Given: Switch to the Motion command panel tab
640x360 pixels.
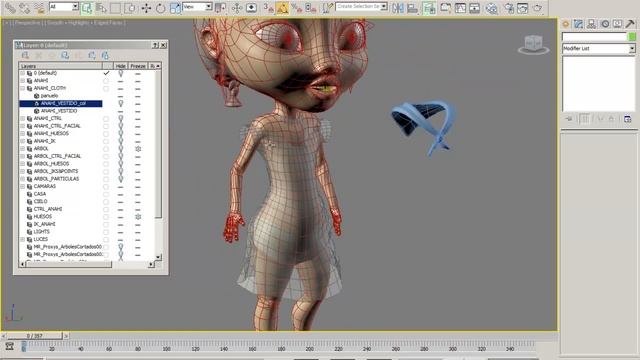Looking at the screenshot, I should tap(605, 24).
